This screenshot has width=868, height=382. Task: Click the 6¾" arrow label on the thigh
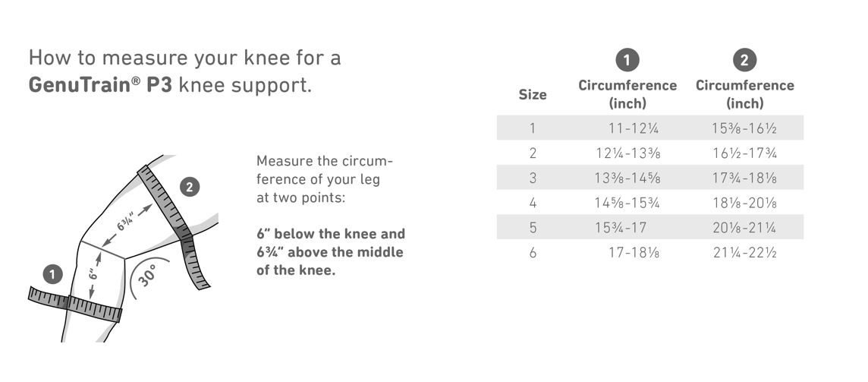pyautogui.click(x=127, y=221)
